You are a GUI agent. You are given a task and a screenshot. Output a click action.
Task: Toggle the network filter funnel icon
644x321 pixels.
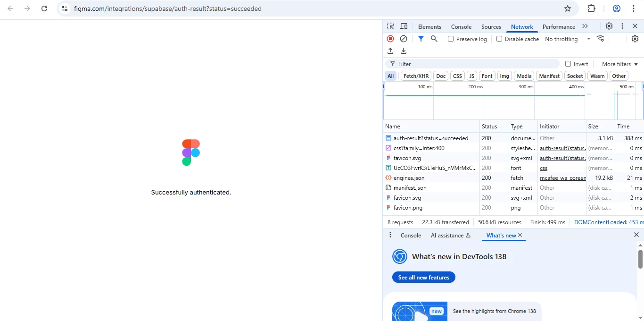421,39
